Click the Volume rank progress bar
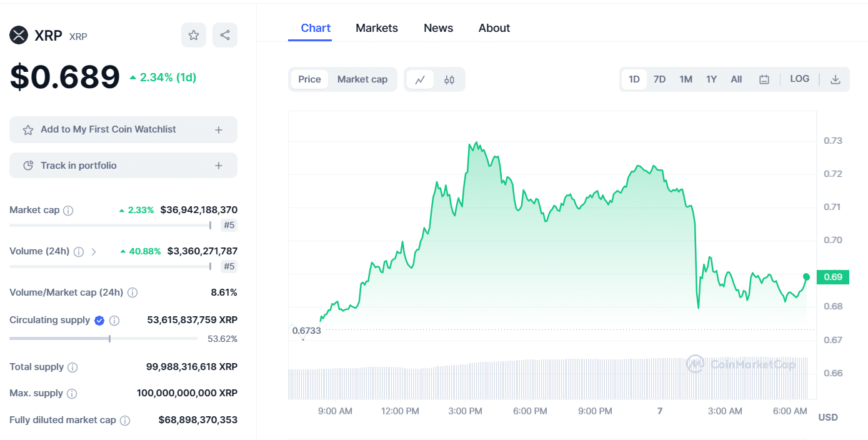This screenshot has height=440, width=868. pos(111,266)
